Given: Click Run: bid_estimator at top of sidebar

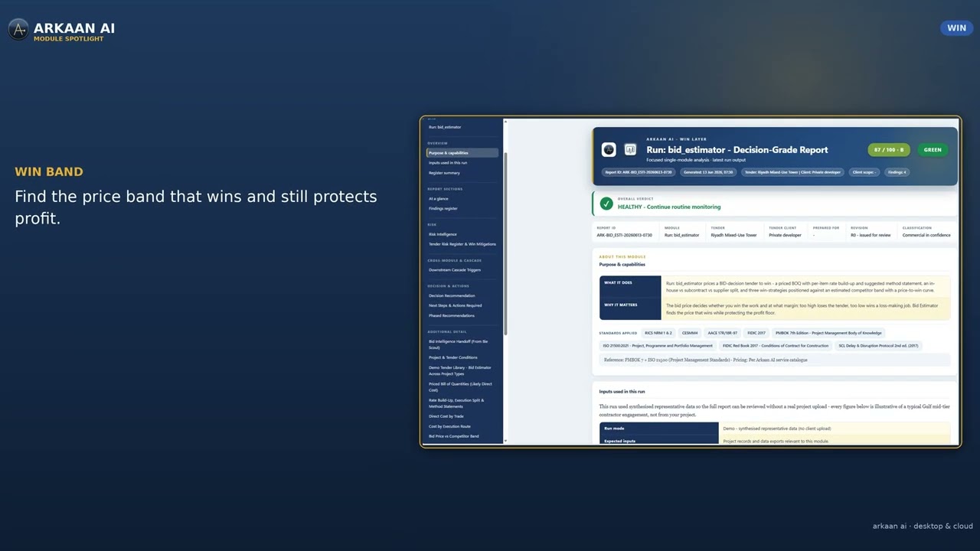Looking at the screenshot, I should pyautogui.click(x=445, y=127).
